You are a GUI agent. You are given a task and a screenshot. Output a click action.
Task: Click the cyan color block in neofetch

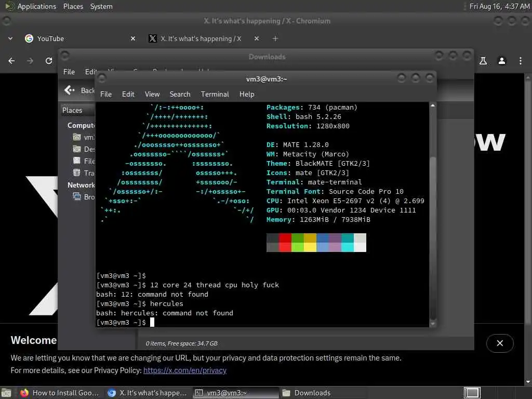coord(348,242)
